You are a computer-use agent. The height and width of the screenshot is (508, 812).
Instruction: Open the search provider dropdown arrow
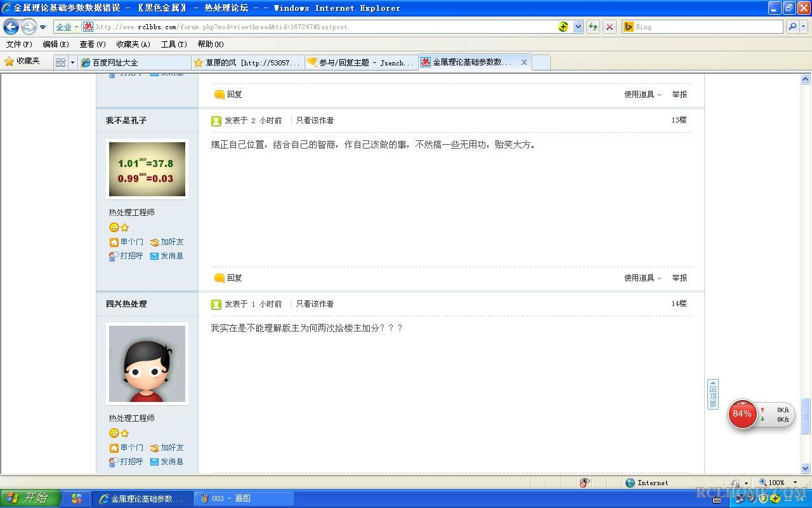(x=804, y=27)
